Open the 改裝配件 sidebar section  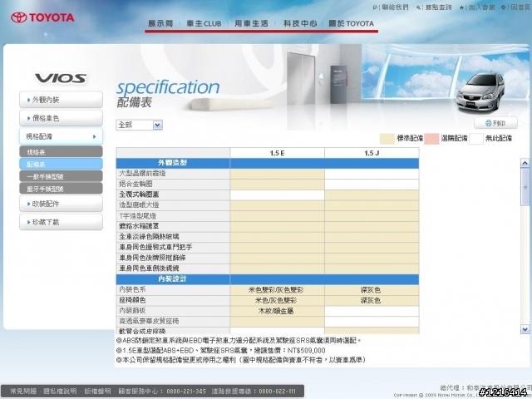coord(61,204)
